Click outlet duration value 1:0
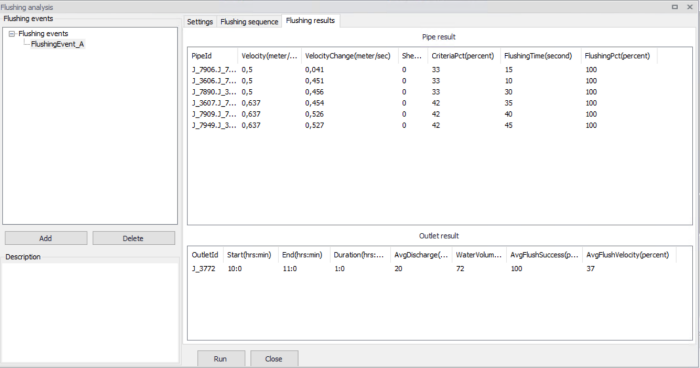 (339, 269)
